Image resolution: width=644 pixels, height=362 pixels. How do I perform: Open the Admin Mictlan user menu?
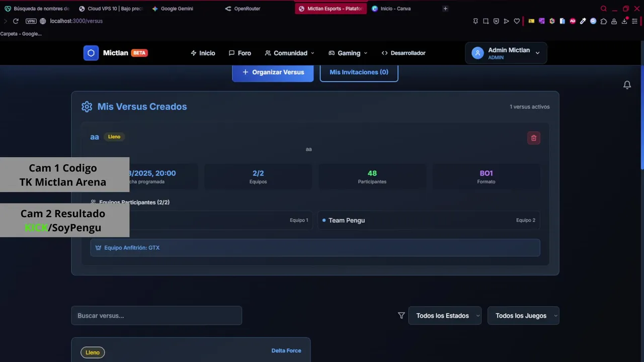506,53
